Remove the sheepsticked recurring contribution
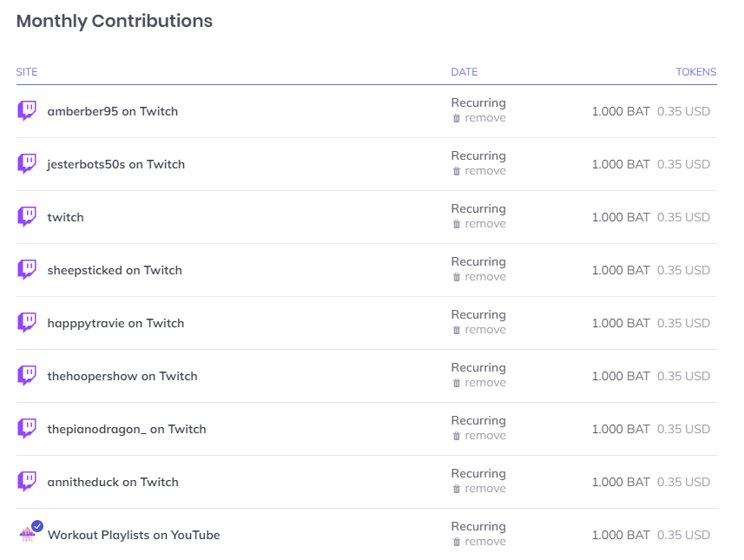The image size is (744, 560). pos(479,277)
